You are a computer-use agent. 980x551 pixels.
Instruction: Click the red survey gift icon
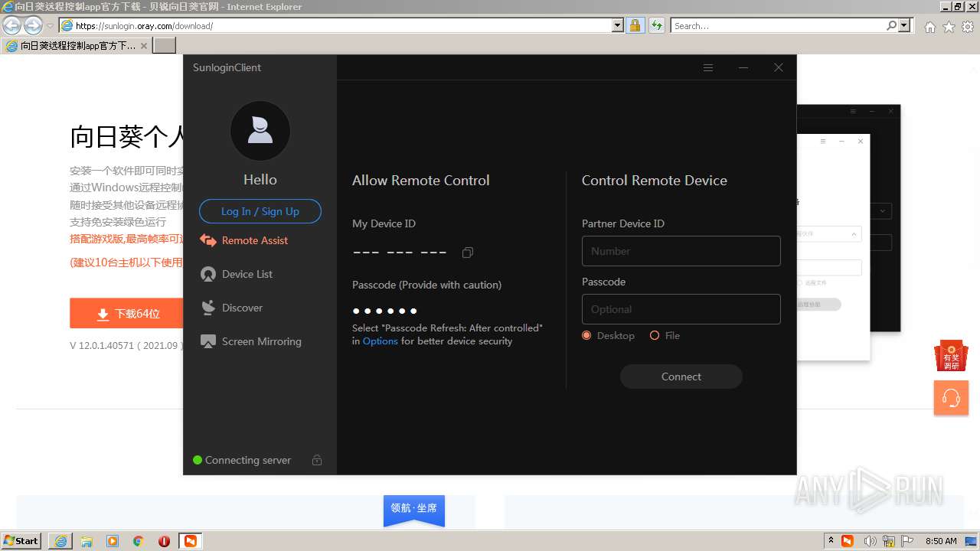tap(951, 356)
